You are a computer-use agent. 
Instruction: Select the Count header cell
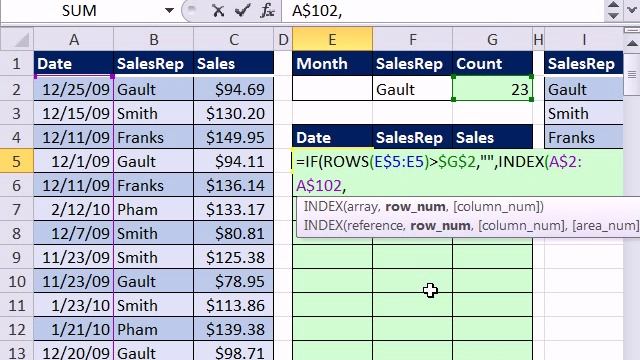(492, 64)
